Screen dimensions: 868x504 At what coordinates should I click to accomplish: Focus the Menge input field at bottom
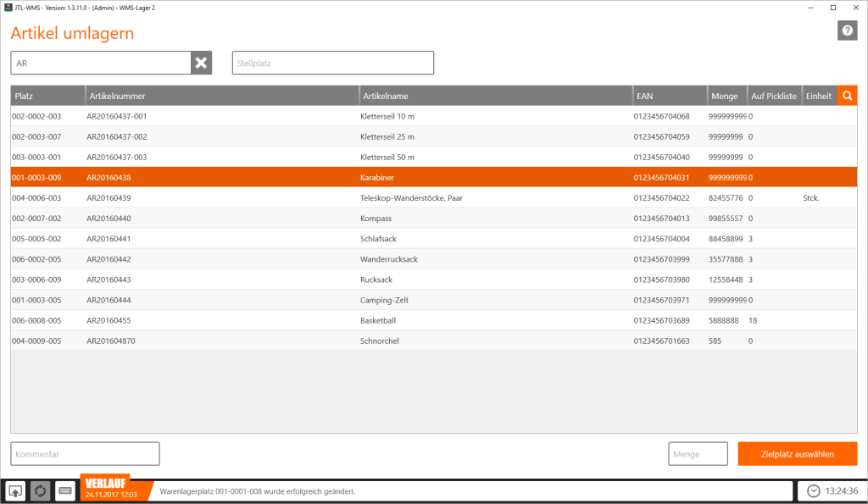698,454
